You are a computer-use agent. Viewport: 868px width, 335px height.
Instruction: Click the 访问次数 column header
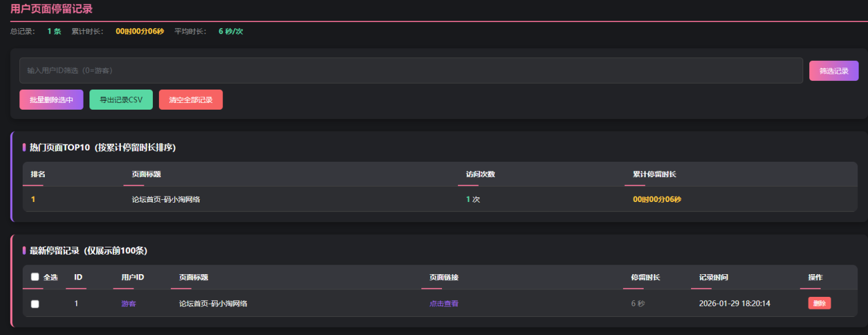(x=480, y=175)
